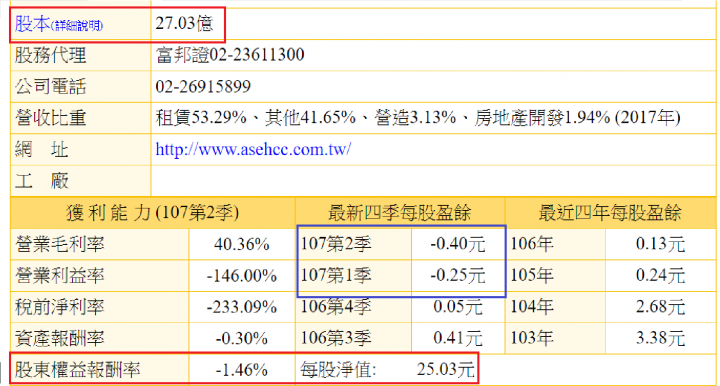Click the 107第2季 quarter label
Viewport: 720px width, 386px height.
(336, 244)
